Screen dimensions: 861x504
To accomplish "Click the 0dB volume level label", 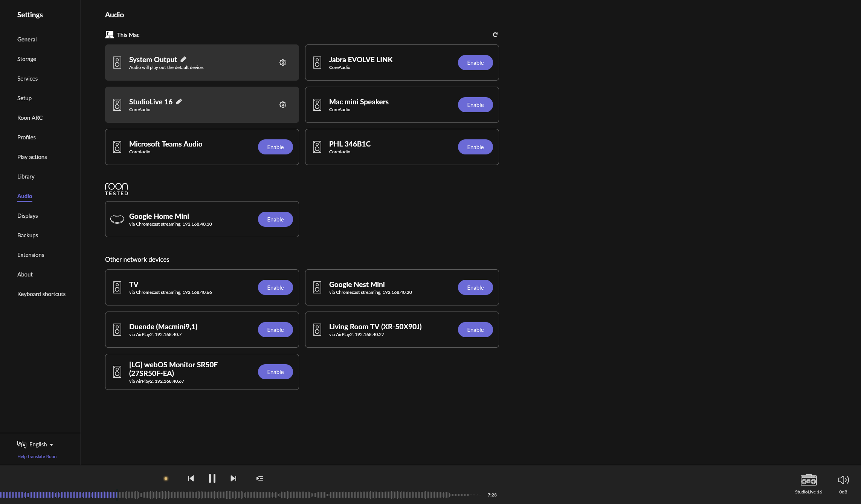I will [843, 492].
